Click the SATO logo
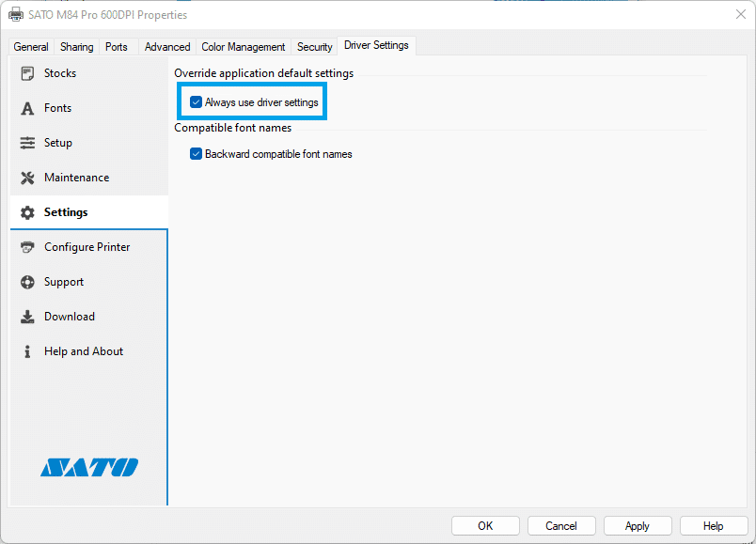This screenshot has height=544, width=756. 89,467
